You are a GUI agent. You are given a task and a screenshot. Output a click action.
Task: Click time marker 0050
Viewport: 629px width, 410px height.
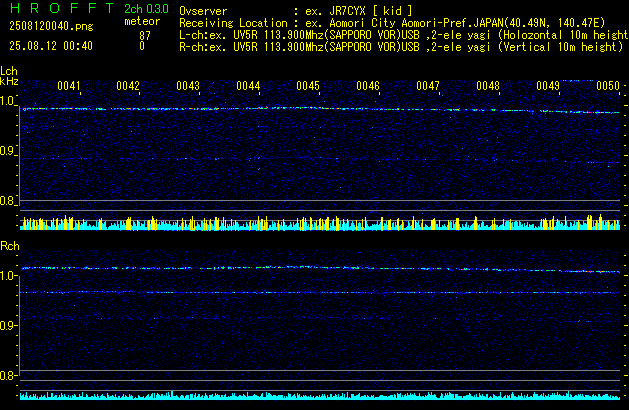click(x=608, y=86)
